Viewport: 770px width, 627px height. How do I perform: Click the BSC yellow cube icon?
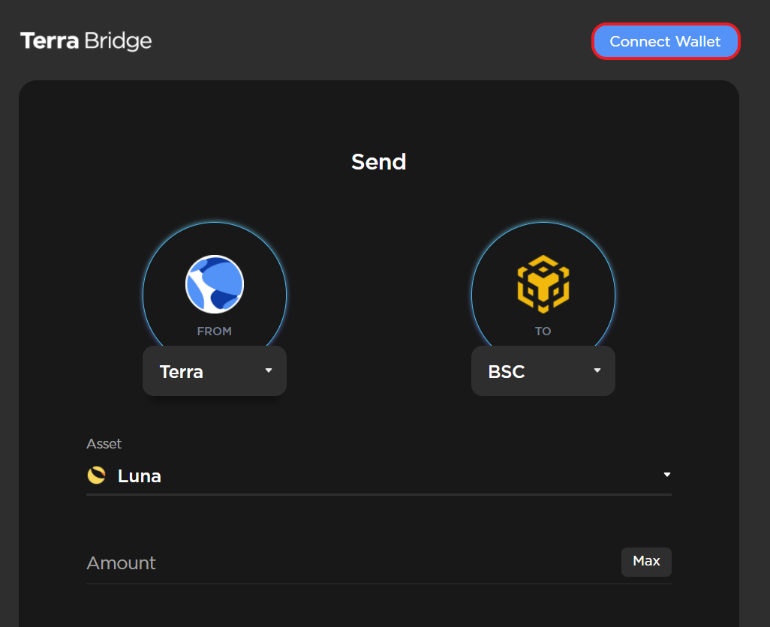click(543, 284)
